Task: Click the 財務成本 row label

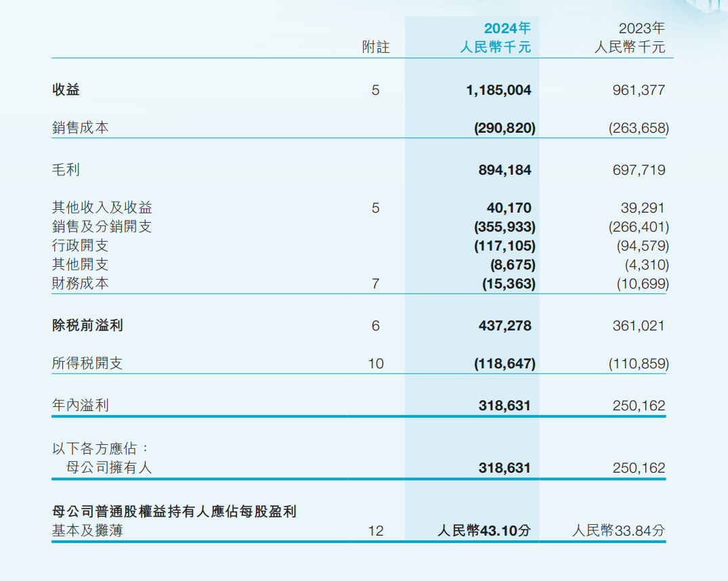Action: (81, 283)
